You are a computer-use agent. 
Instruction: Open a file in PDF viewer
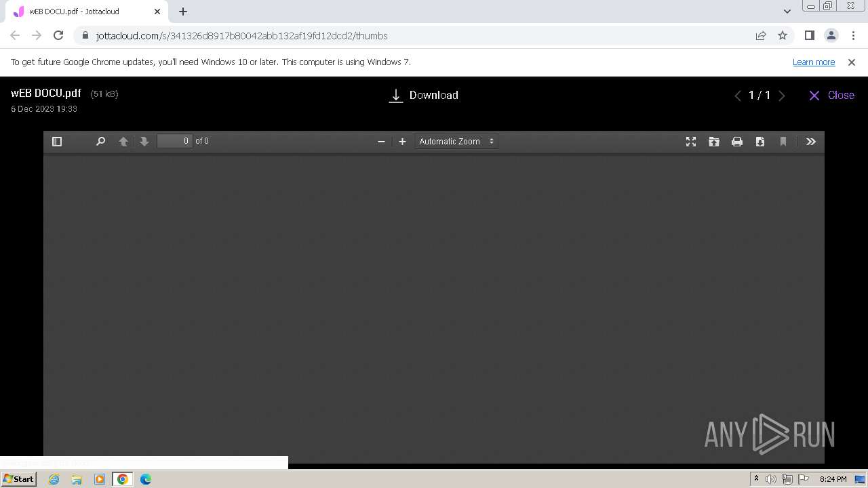coord(714,141)
